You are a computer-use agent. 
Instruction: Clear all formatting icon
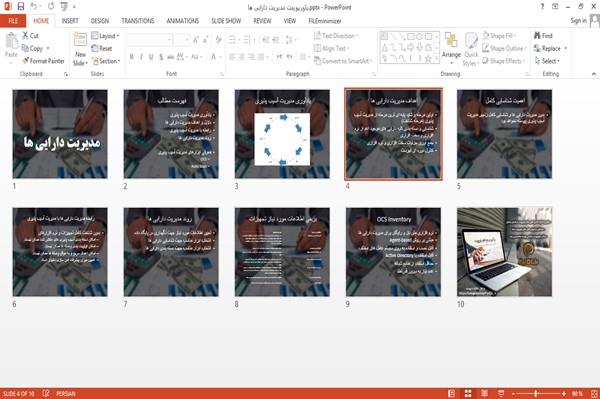click(218, 40)
